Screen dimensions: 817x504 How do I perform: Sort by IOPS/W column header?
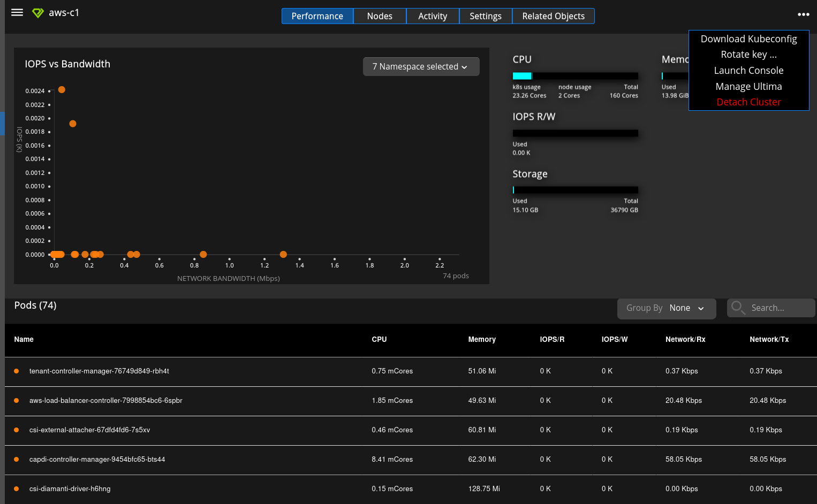pyautogui.click(x=615, y=339)
